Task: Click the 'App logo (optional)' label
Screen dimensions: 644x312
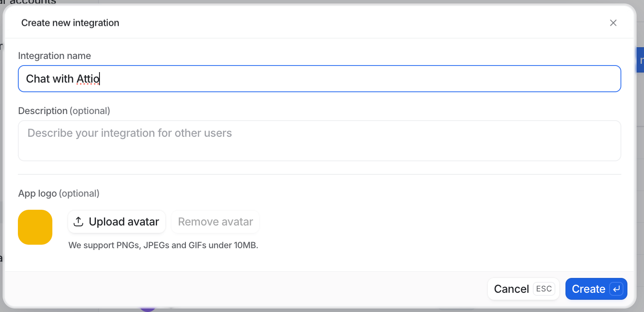Action: click(x=58, y=193)
